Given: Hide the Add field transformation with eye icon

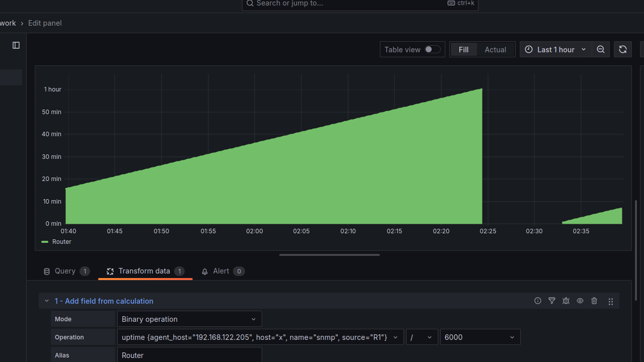Looking at the screenshot, I should pos(580,301).
